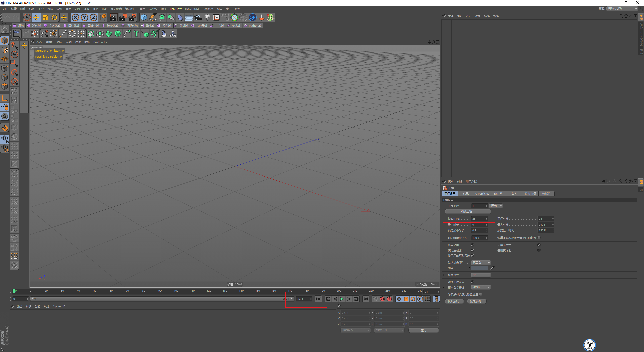
Task: Uncheck the 线性工作流程 checkbox
Action: [472, 282]
